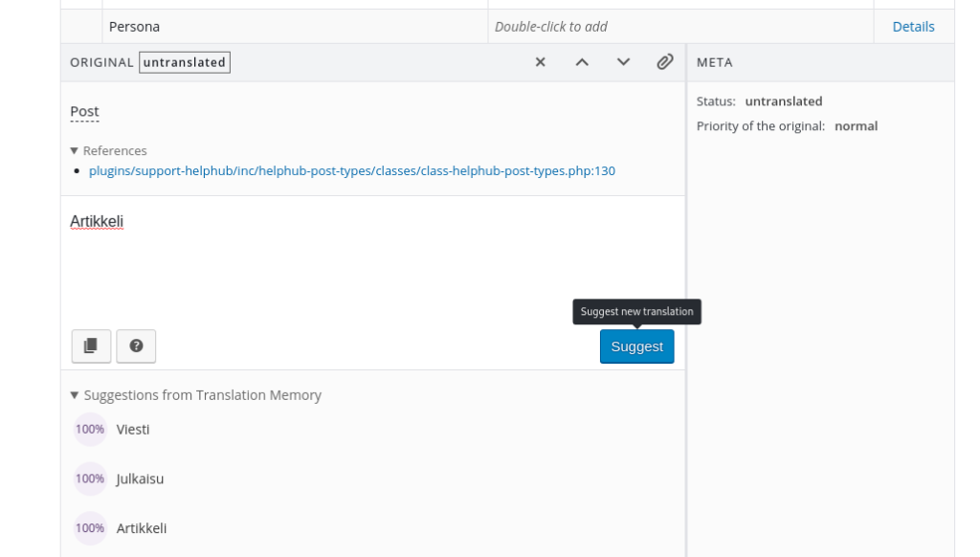
Task: Select the Viesti translation memory suggestion
Action: pyautogui.click(x=132, y=430)
